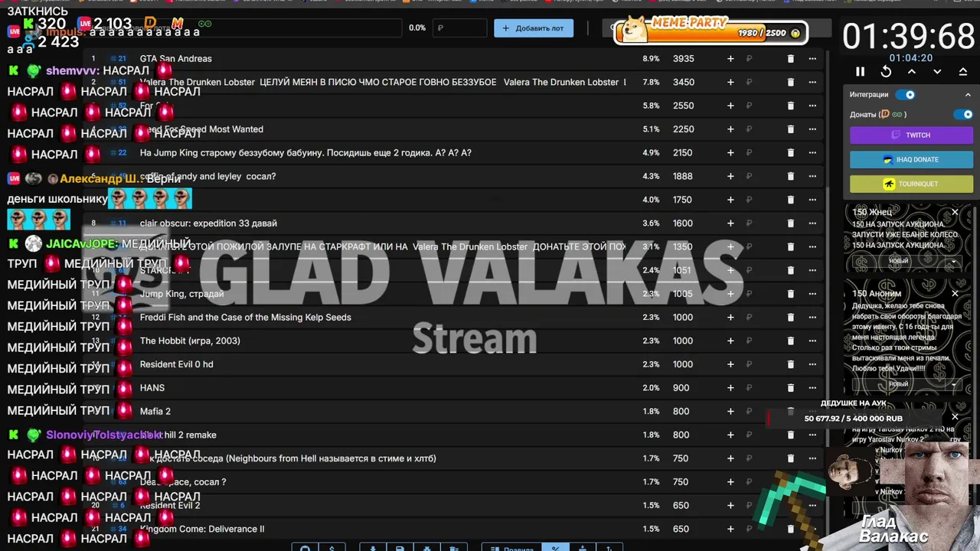This screenshot has height=551, width=980.
Task: Open more options for Resident Evil 2
Action: [x=812, y=506]
